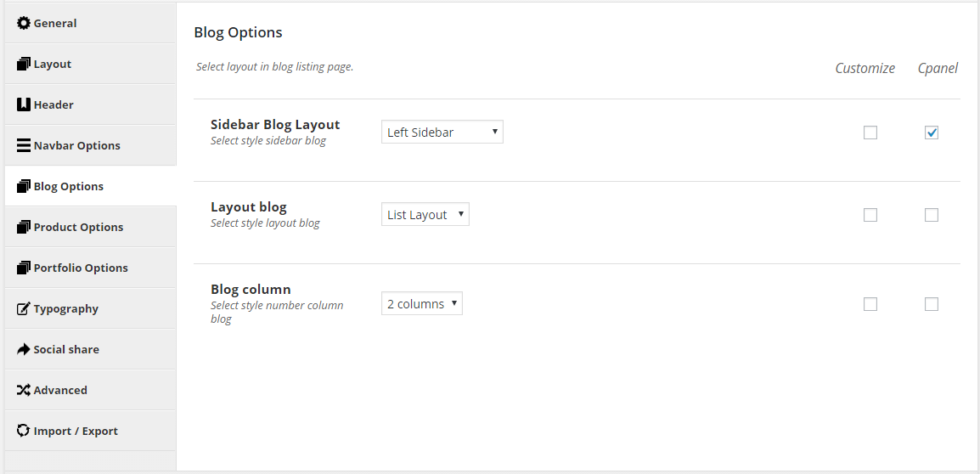This screenshot has height=474, width=980.
Task: Open the 2 columns dropdown
Action: pyautogui.click(x=422, y=304)
